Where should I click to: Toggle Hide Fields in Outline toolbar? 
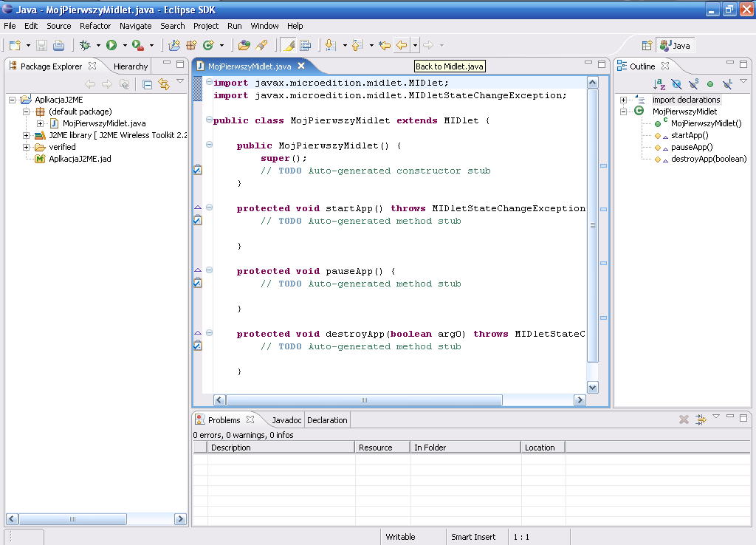676,84
